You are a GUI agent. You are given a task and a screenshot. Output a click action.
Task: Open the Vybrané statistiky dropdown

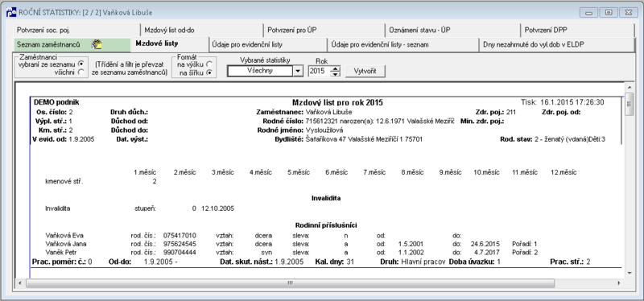tap(298, 71)
